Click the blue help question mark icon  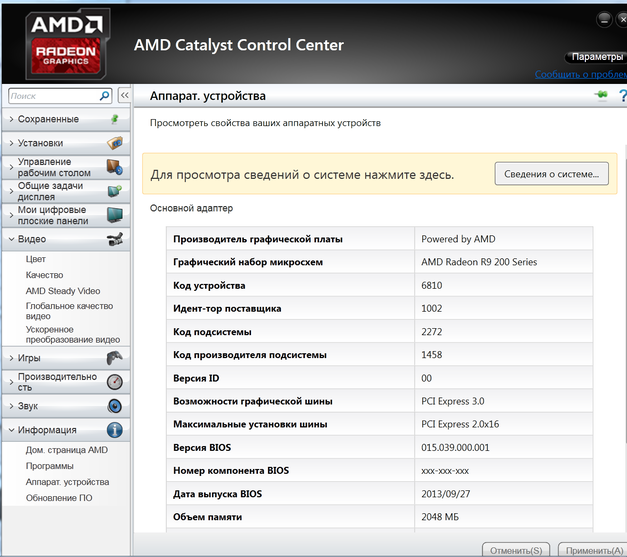(x=621, y=95)
